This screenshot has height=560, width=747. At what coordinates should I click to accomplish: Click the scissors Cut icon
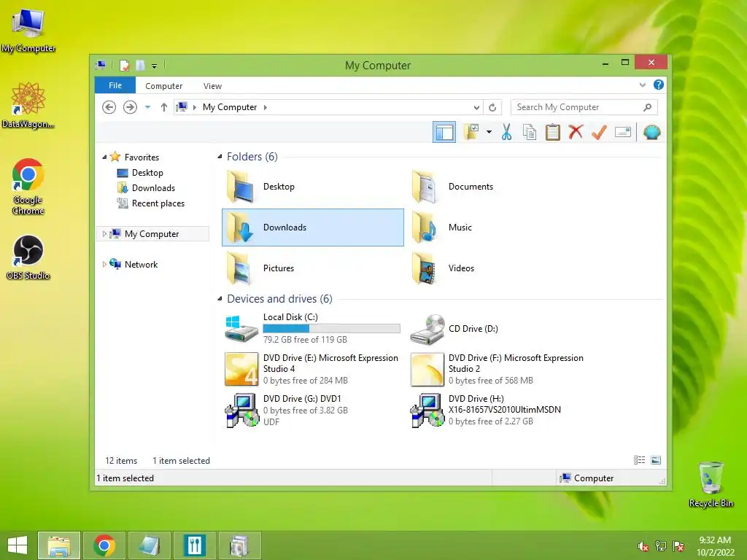tap(506, 132)
